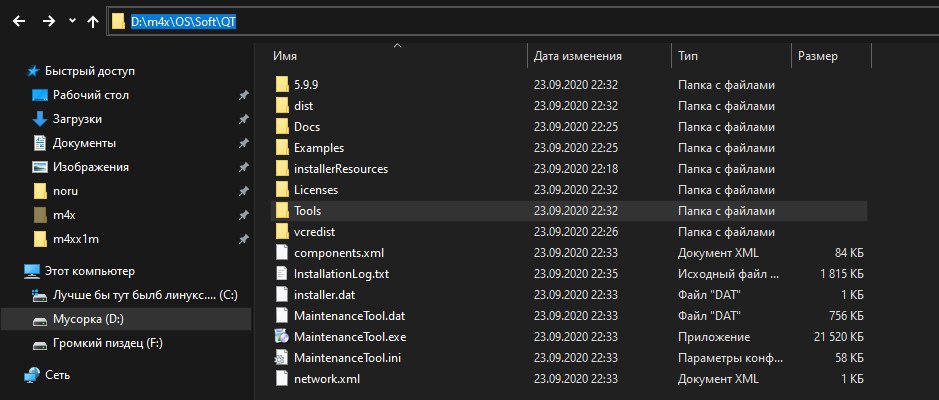Select the Examples folder
This screenshot has width=939, height=400.
pyautogui.click(x=319, y=148)
